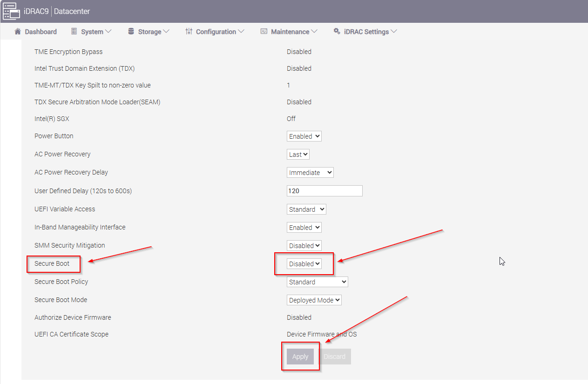Open the AC Power Recovery Delay dropdown
The image size is (588, 384).
click(x=310, y=173)
